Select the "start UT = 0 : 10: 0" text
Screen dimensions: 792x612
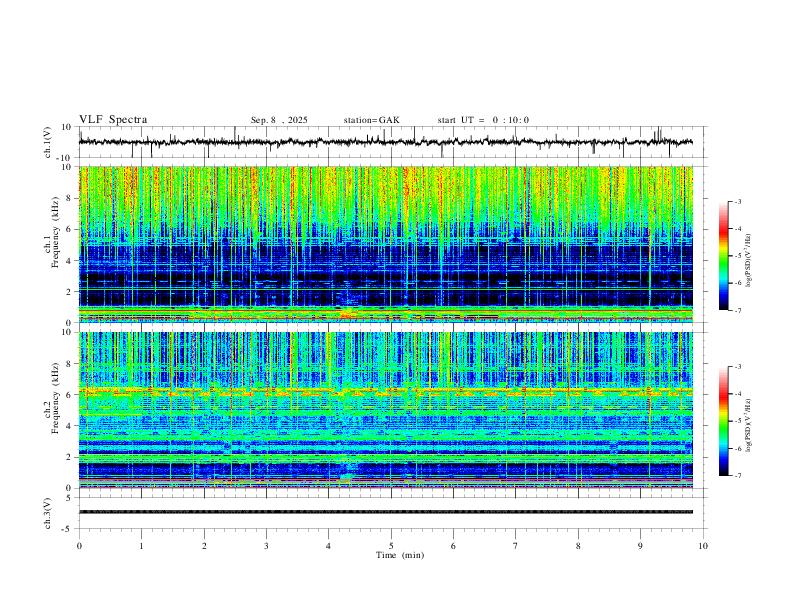[483, 120]
